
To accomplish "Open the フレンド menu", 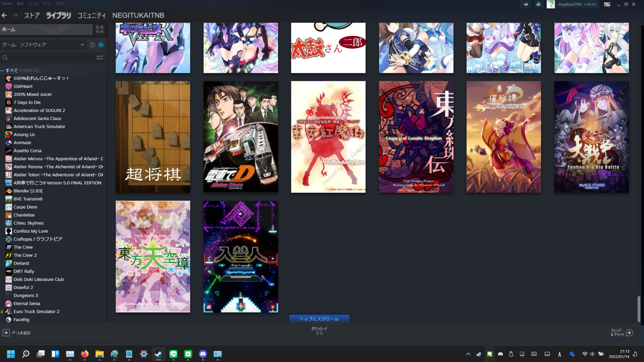I will [x=33, y=3].
